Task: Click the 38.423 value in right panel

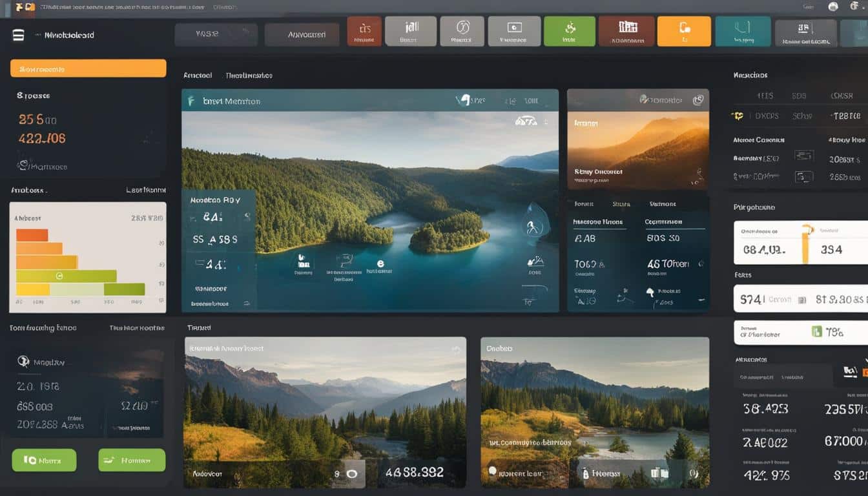Action: pyautogui.click(x=765, y=409)
